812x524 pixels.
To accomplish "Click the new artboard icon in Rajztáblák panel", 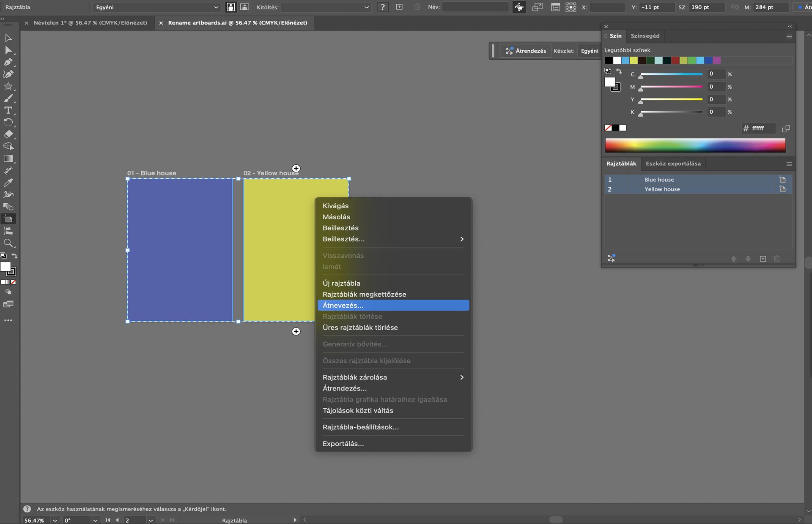I will [x=763, y=259].
